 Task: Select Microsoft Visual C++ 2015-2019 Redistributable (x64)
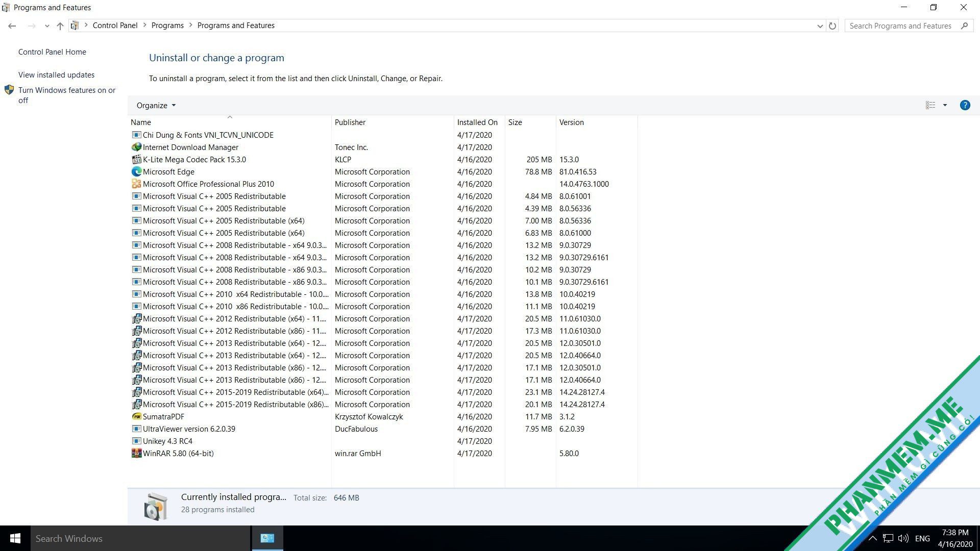383,392
